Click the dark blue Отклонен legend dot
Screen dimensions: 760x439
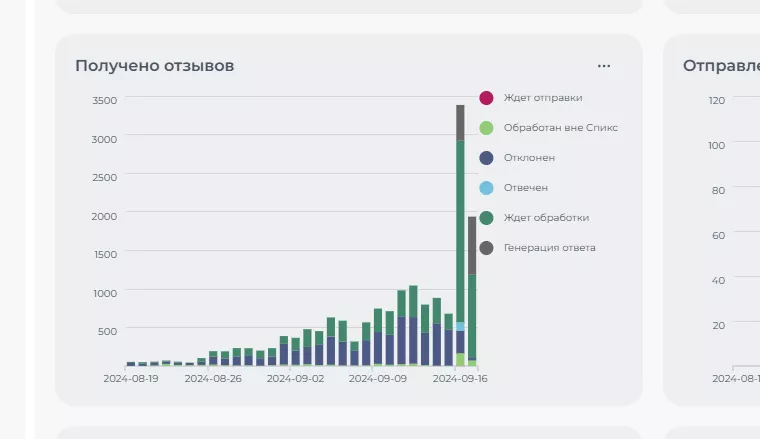click(x=486, y=158)
